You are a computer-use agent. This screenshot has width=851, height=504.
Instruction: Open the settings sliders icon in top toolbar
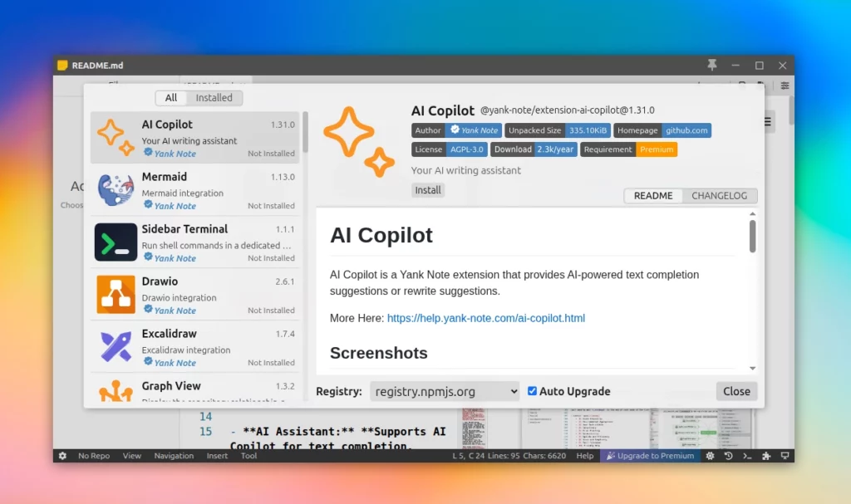[x=785, y=86]
